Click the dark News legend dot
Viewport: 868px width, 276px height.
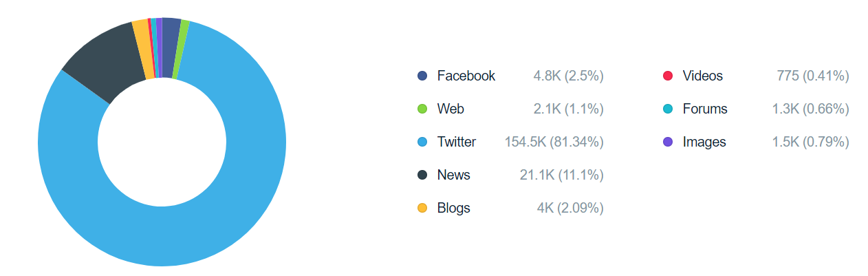pyautogui.click(x=422, y=175)
